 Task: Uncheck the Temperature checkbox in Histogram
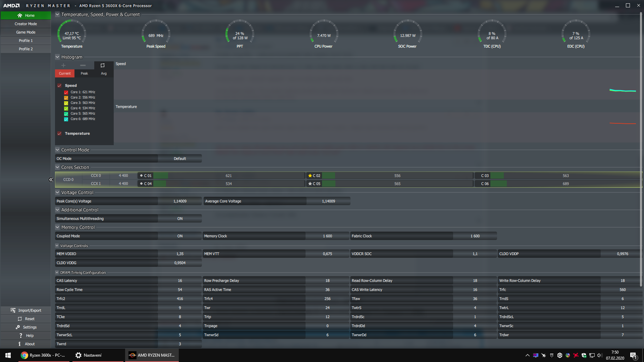[x=59, y=133]
